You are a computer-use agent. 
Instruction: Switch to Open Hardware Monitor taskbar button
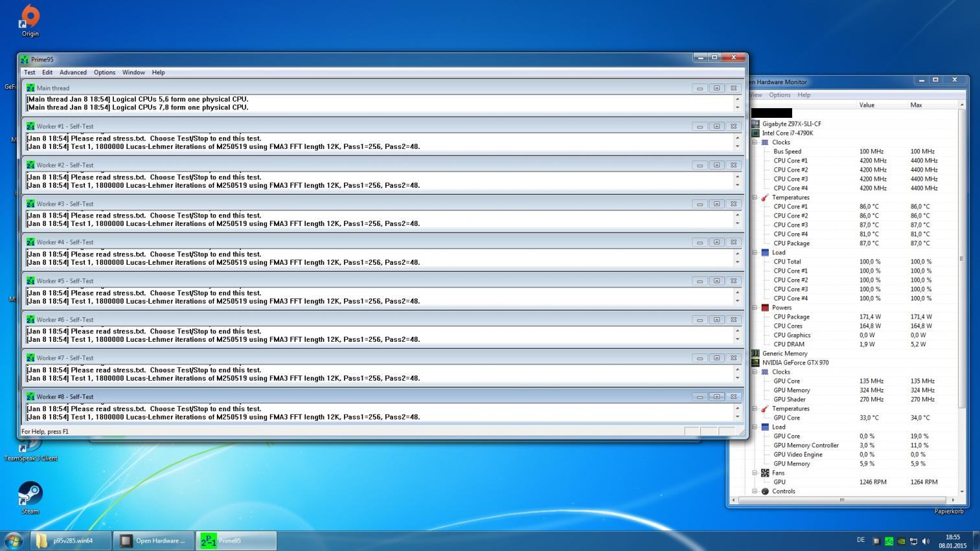[x=154, y=541]
